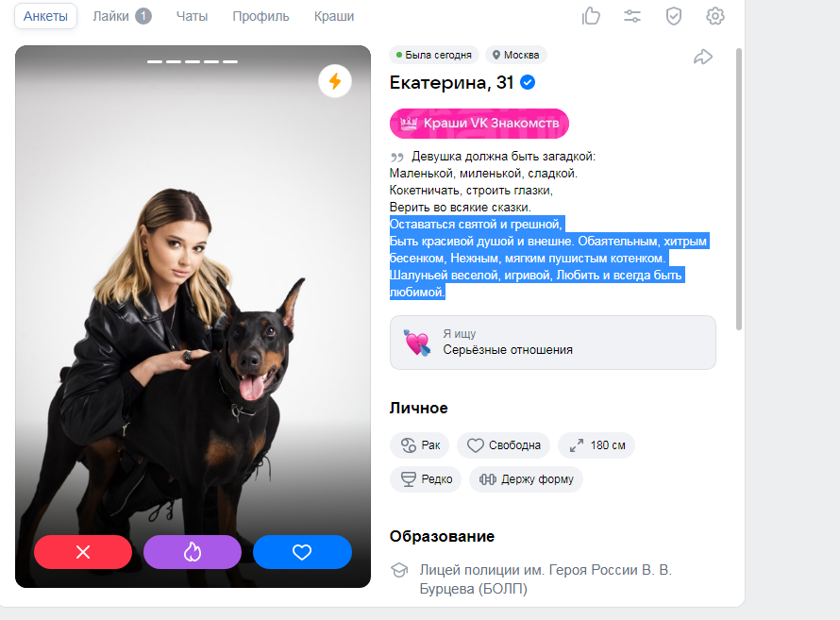The width and height of the screenshot is (840, 620).
Task: Click the purple flame super-like button
Action: [193, 552]
